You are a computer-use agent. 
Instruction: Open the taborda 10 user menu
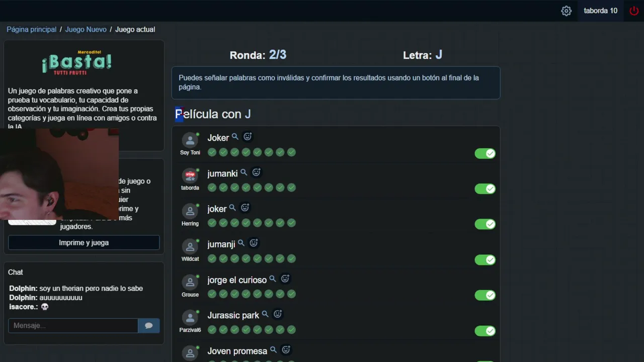601,11
